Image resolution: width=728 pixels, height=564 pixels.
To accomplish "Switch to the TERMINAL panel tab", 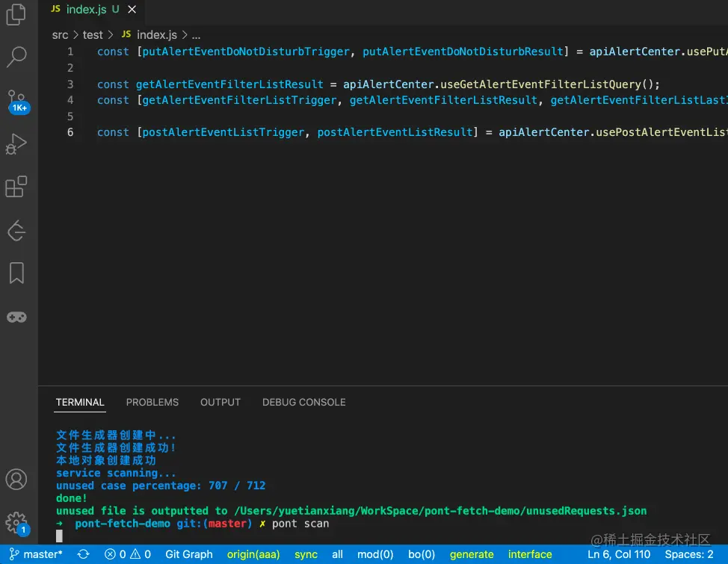I will click(x=80, y=402).
